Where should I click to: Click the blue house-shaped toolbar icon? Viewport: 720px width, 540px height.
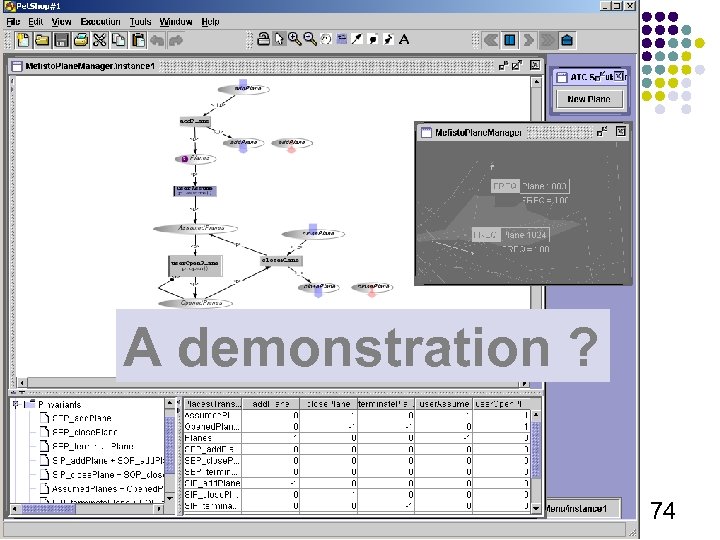(x=567, y=40)
